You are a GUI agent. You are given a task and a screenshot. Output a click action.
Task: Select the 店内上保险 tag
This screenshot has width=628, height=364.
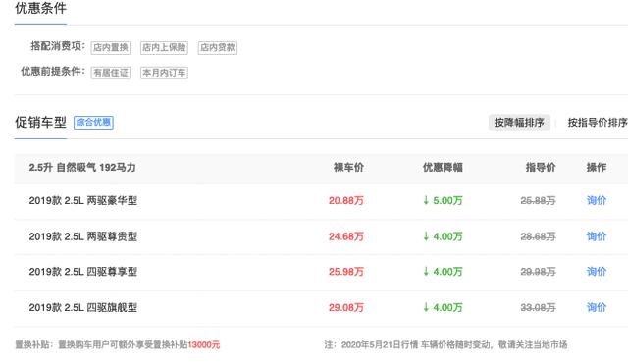click(x=164, y=48)
